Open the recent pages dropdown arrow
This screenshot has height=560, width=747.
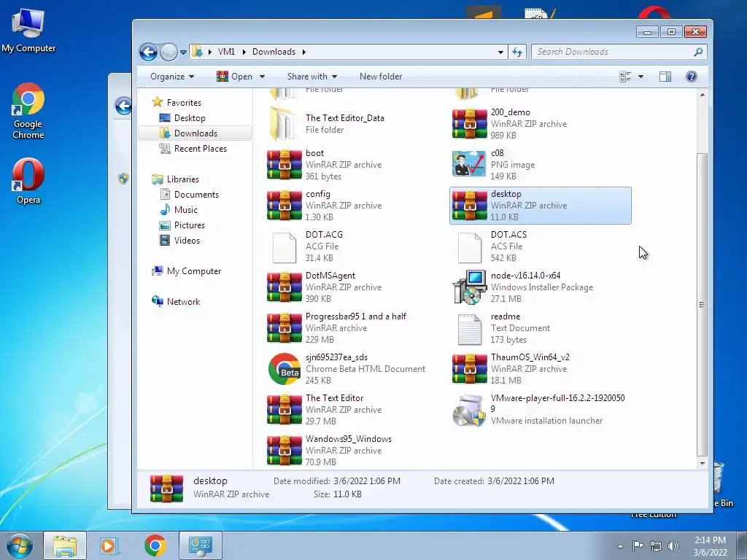pos(183,52)
